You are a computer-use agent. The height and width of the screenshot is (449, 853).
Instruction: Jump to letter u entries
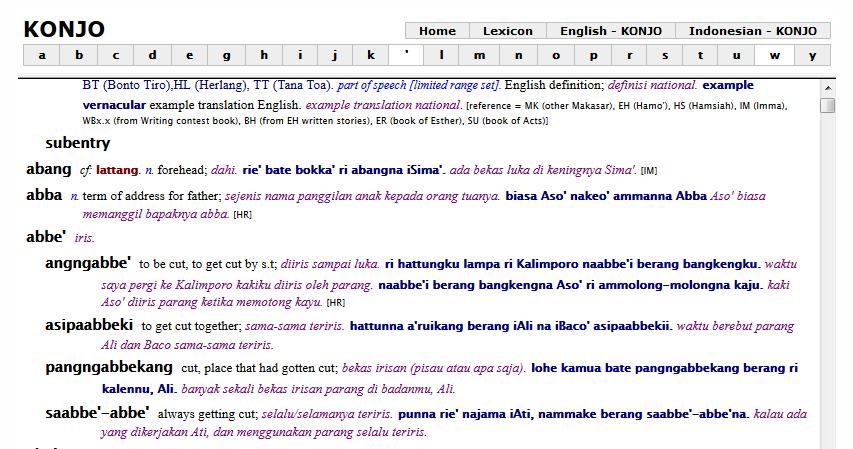pos(736,56)
